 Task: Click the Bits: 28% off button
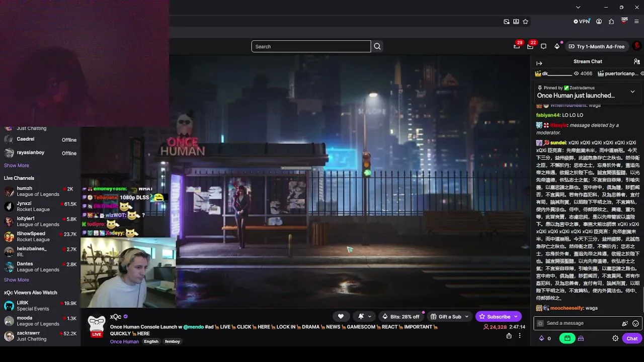tap(401, 317)
